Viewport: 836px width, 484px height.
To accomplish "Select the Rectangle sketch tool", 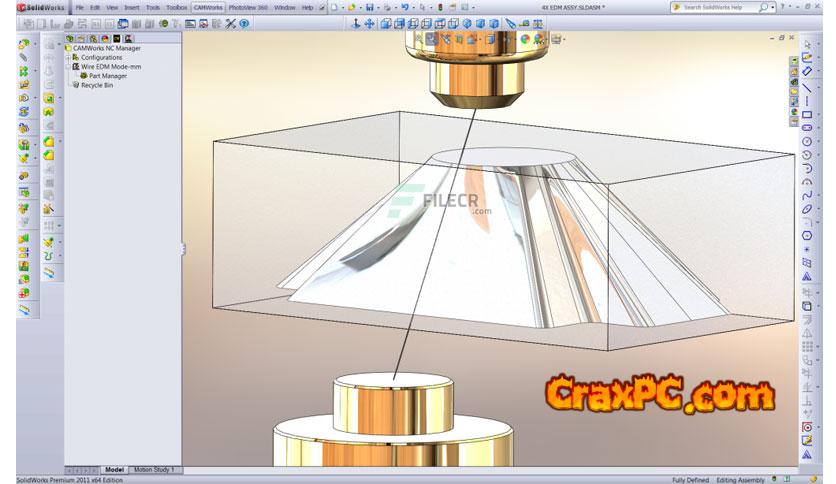I will tap(807, 114).
